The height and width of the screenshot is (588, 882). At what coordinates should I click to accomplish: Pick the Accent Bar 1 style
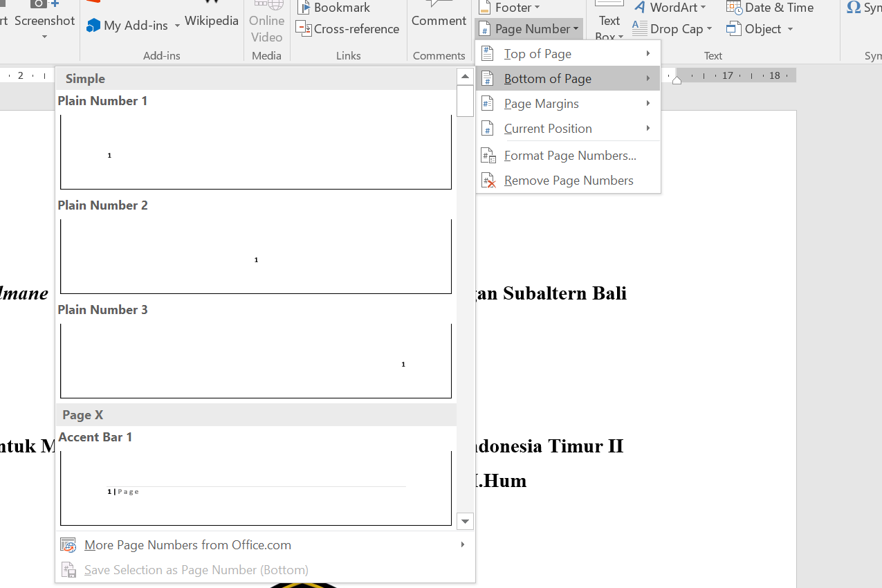point(256,488)
